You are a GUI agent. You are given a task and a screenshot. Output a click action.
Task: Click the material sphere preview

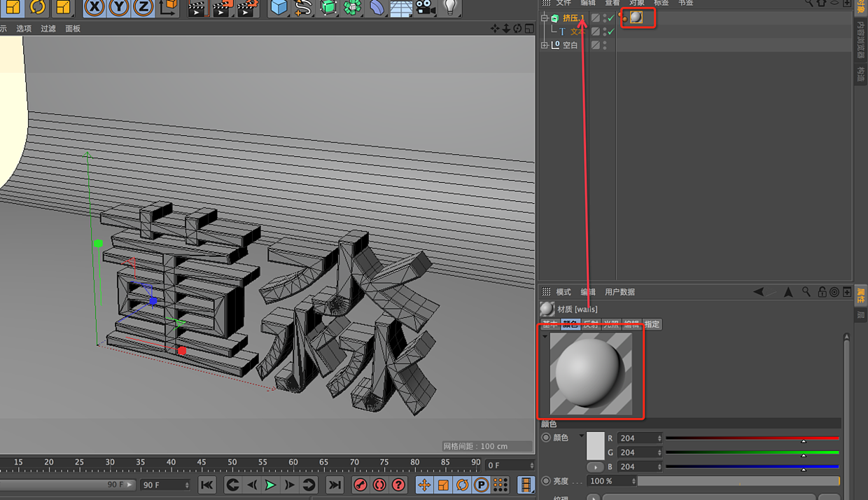(591, 373)
